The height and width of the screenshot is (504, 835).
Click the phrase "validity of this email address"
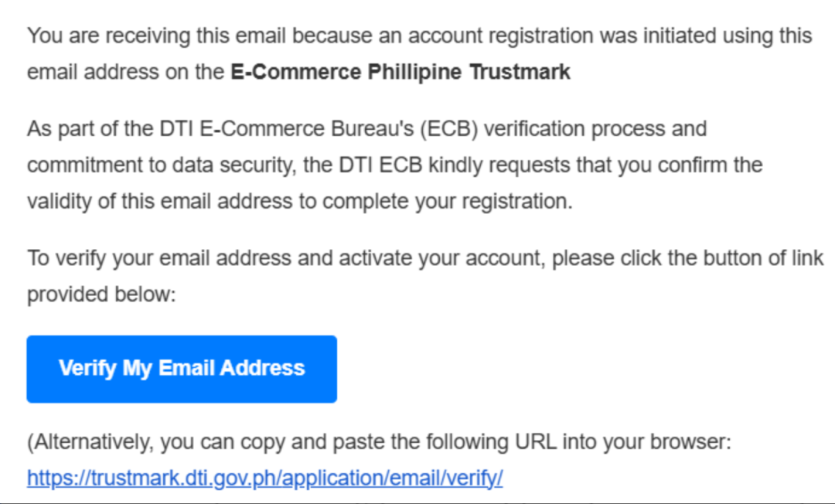[x=155, y=202]
